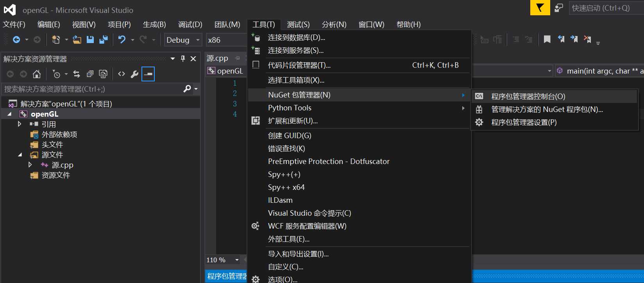This screenshot has width=644, height=283.
Task: Choose 连接到数据库(D) menu entry
Action: click(x=359, y=38)
